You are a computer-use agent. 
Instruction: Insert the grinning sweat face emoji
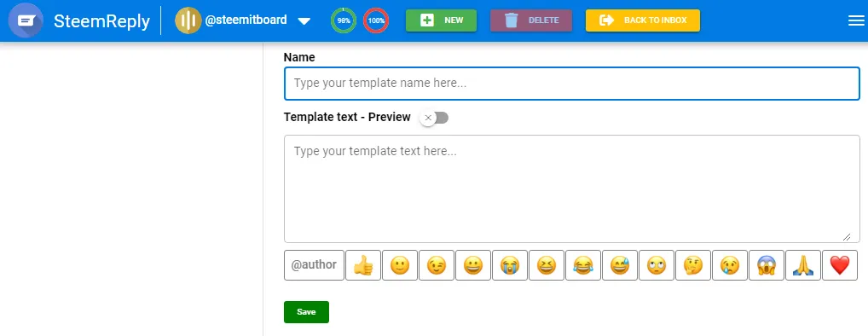point(620,265)
